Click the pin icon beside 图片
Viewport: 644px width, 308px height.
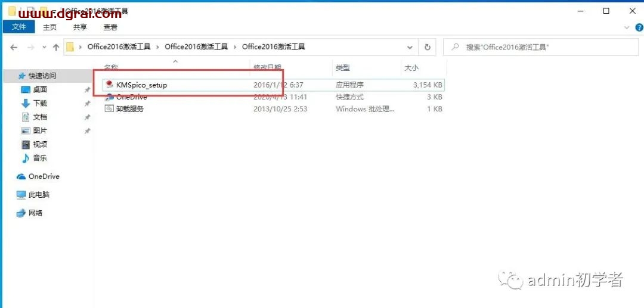point(87,131)
